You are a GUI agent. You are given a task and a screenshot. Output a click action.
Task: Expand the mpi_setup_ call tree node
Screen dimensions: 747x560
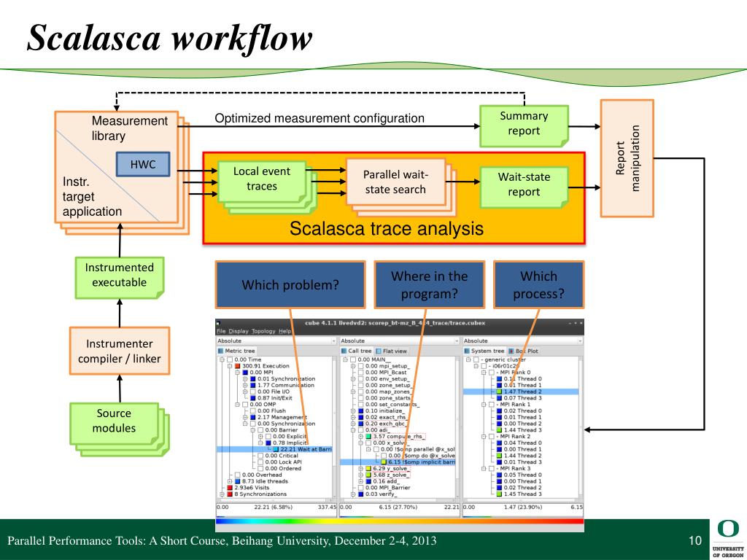click(353, 366)
